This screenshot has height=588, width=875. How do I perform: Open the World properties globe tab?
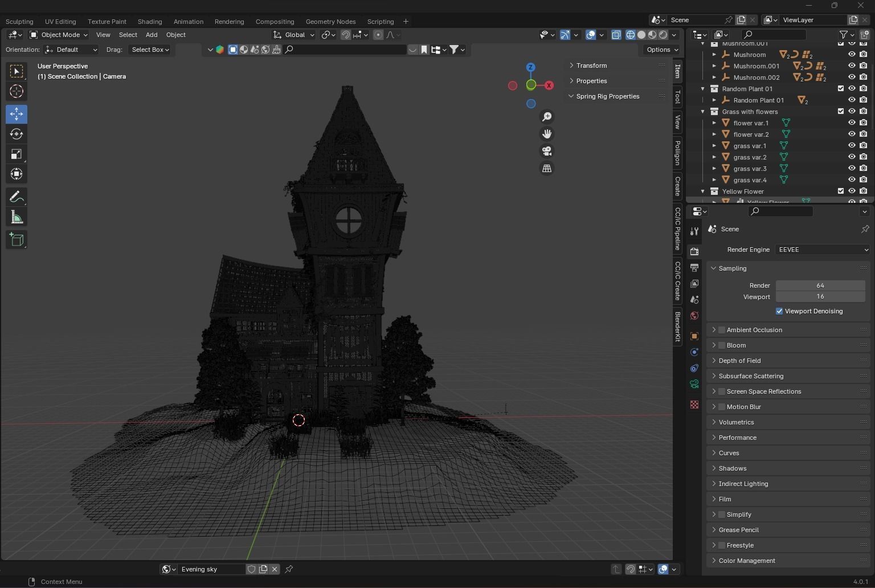(x=694, y=316)
